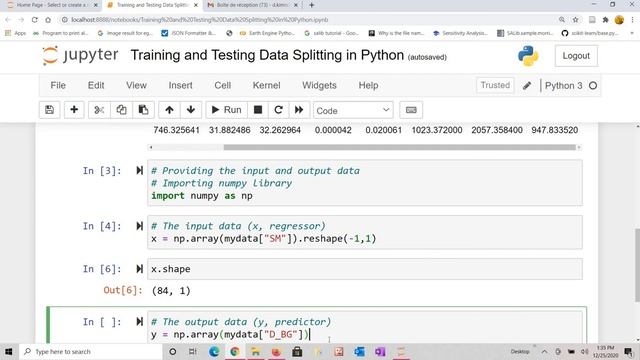Click the Logout button
This screenshot has height=360, width=640.
(576, 56)
